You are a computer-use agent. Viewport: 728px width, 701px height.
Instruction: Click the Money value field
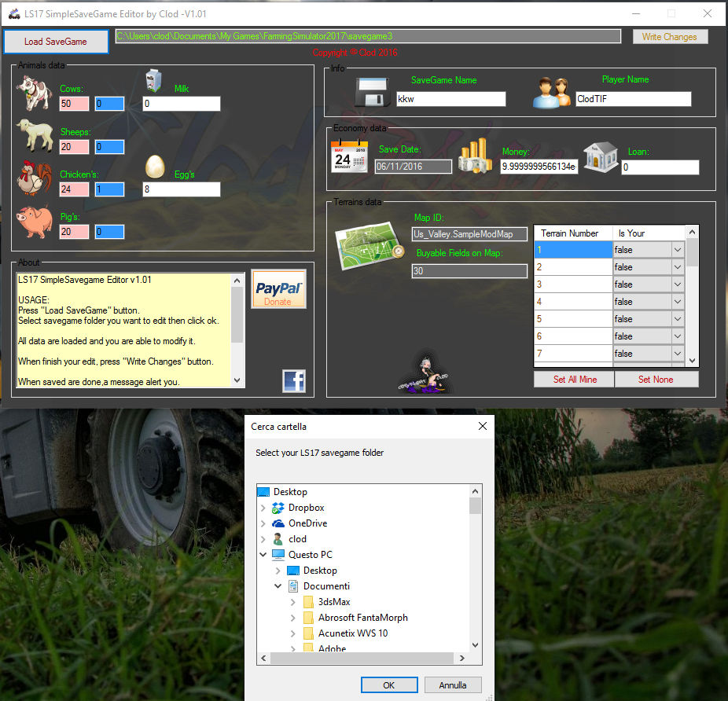[539, 166]
